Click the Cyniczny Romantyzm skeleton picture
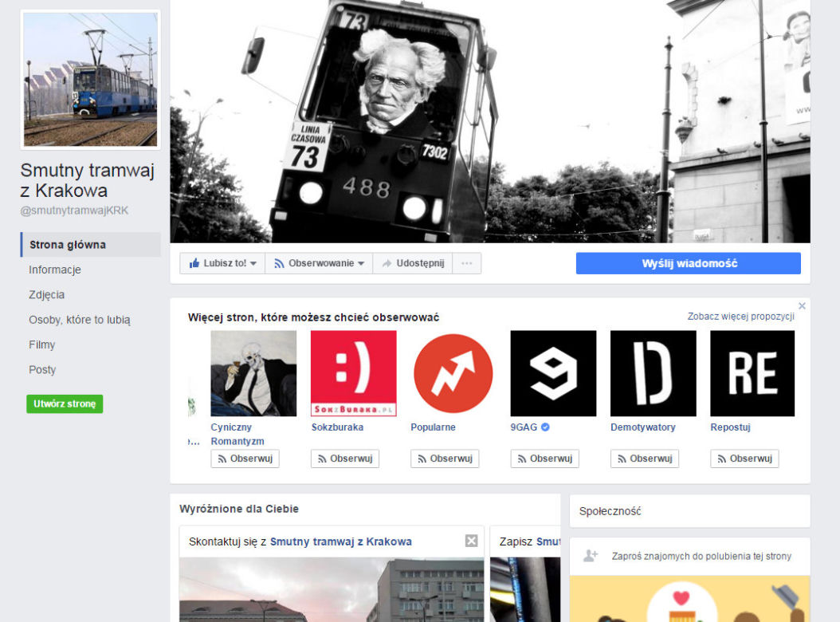 tap(253, 373)
